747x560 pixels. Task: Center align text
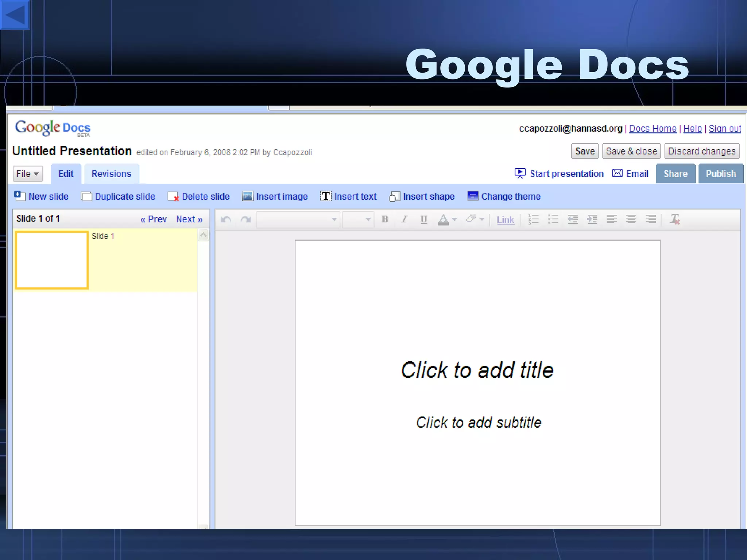click(x=631, y=219)
